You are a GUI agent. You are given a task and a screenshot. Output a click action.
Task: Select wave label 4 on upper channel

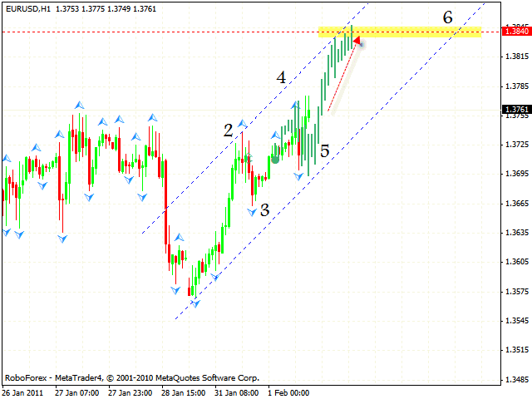[281, 77]
